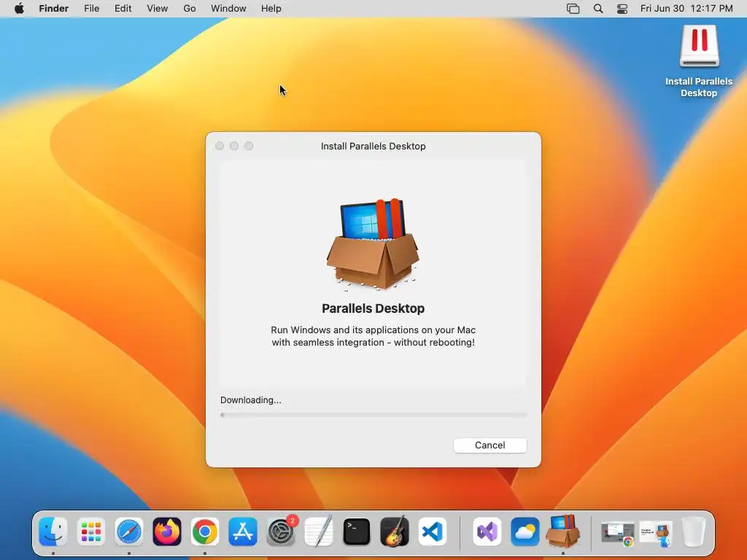Open Finder from the Dock
Viewport: 747px width, 560px height.
(x=53, y=532)
